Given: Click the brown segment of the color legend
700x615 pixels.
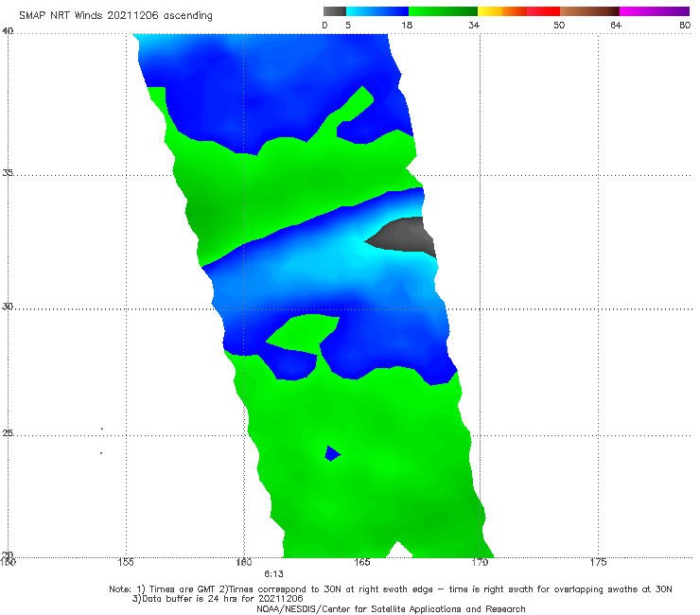Looking at the screenshot, I should coord(589,11).
